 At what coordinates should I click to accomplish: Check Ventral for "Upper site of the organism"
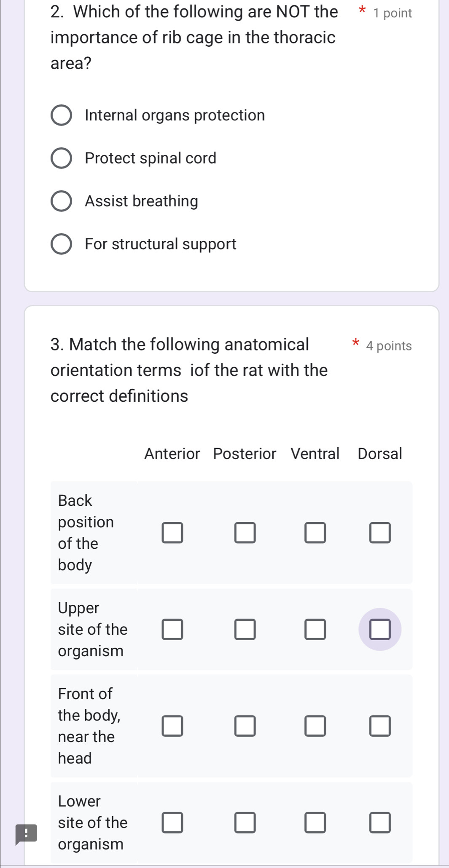pyautogui.click(x=315, y=629)
